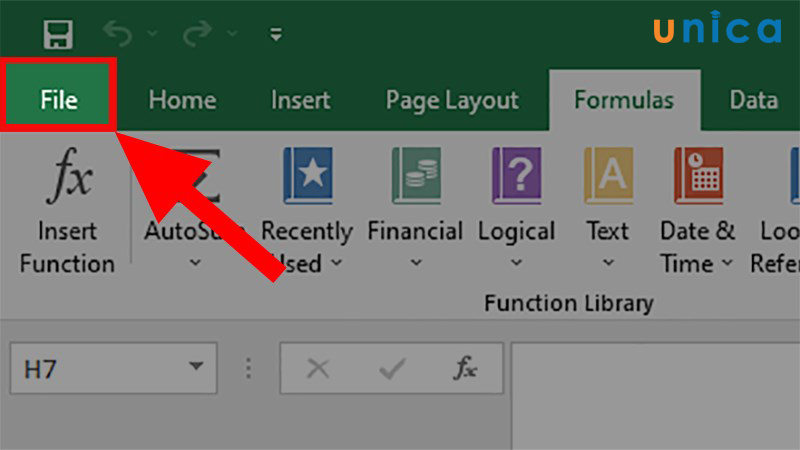
Task: Select the Formulas tab
Action: pos(624,100)
